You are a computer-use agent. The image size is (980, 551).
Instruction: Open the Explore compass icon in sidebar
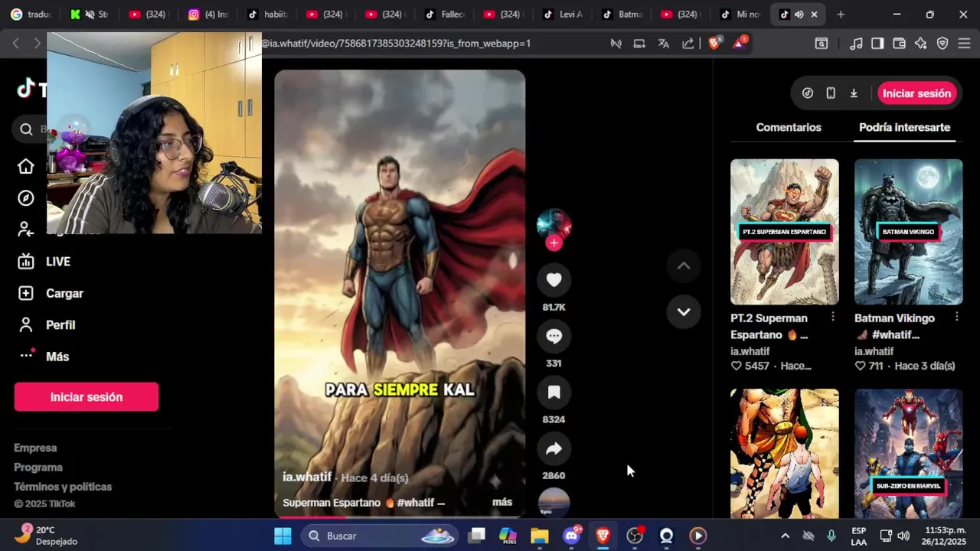[x=26, y=198]
